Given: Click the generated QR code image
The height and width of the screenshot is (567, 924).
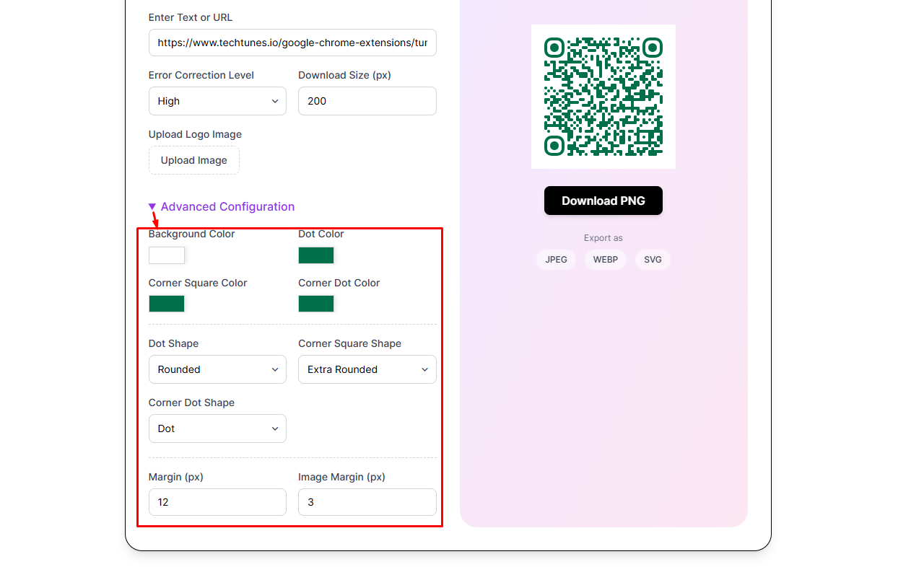Looking at the screenshot, I should coord(603,97).
